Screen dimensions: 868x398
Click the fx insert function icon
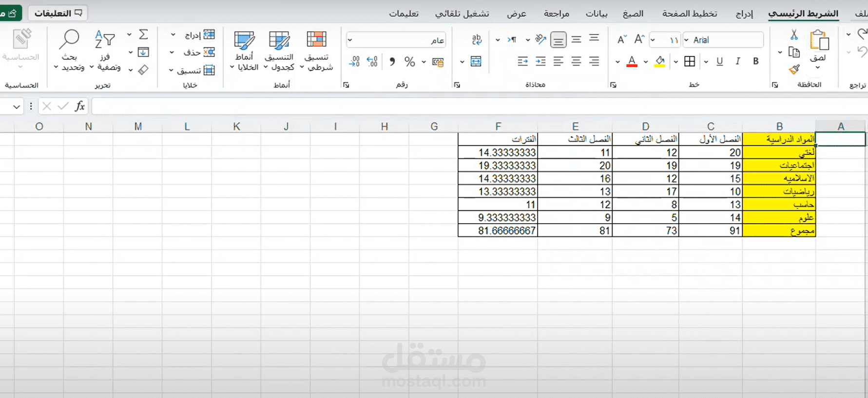point(80,106)
